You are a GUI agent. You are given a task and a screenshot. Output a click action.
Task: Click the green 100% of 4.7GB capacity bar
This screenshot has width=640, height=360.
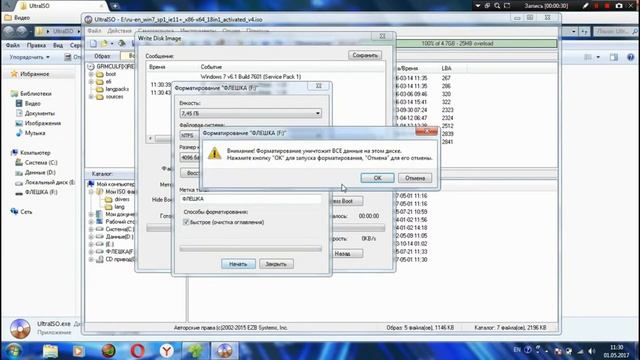(476, 43)
